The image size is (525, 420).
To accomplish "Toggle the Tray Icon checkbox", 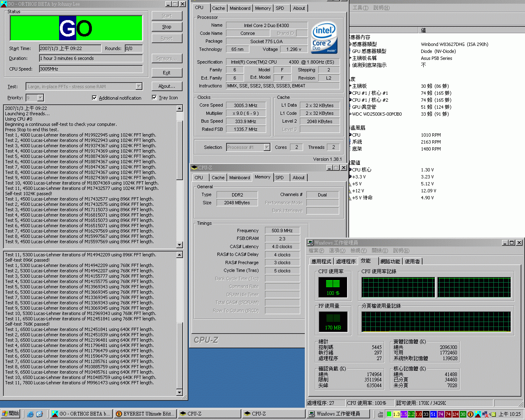I will (154, 98).
